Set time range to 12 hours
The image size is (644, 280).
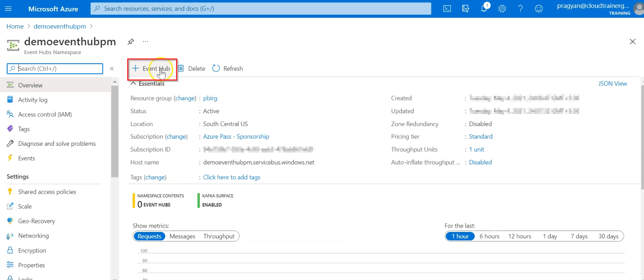click(520, 236)
